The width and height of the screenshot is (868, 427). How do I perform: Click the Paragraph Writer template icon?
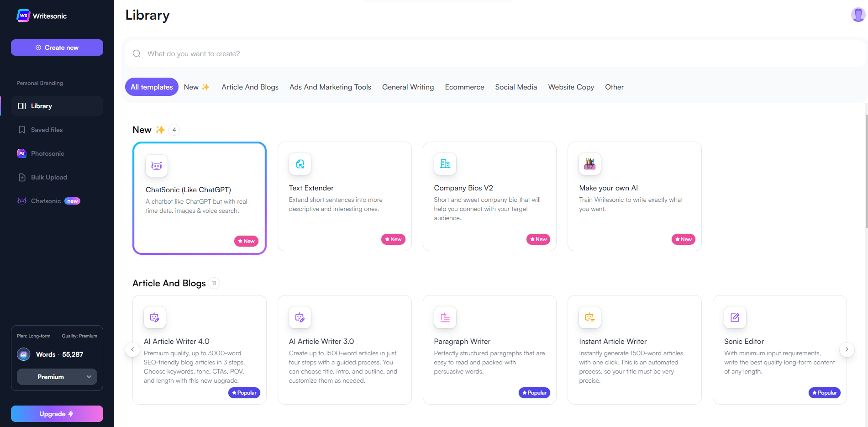tap(445, 317)
